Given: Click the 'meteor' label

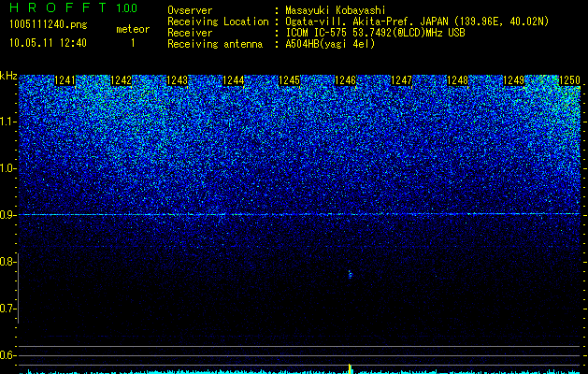Looking at the screenshot, I should pos(133,29).
